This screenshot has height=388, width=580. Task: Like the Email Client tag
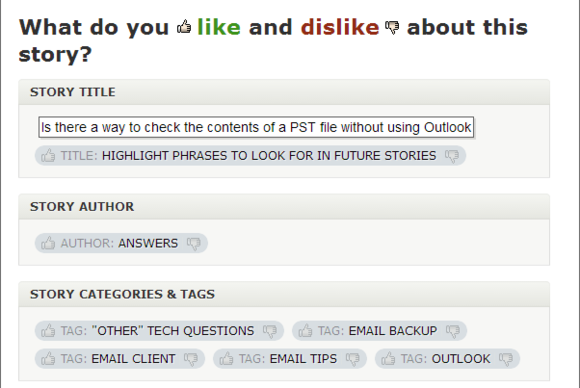pyautogui.click(x=48, y=359)
